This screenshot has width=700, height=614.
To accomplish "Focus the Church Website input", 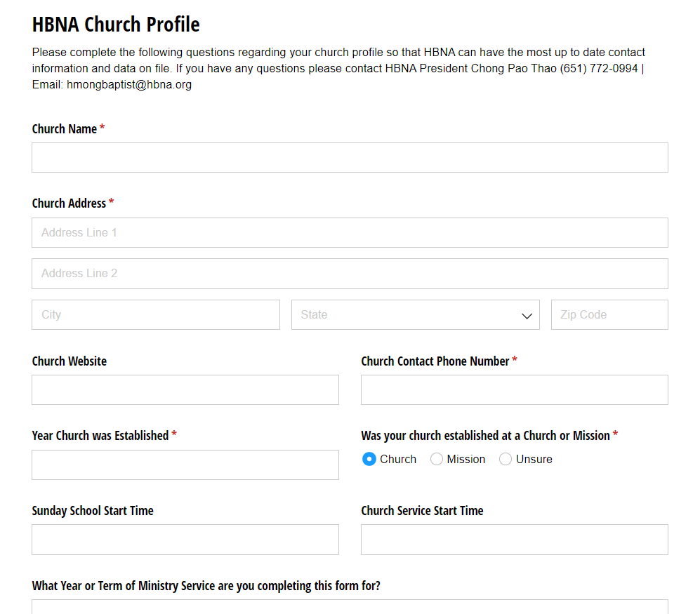I will pos(185,390).
